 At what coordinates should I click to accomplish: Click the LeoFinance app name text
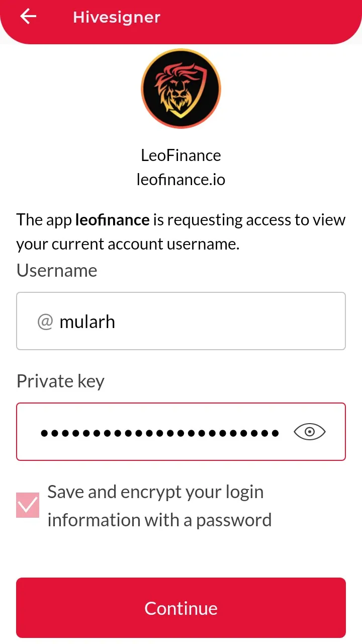pos(181,155)
